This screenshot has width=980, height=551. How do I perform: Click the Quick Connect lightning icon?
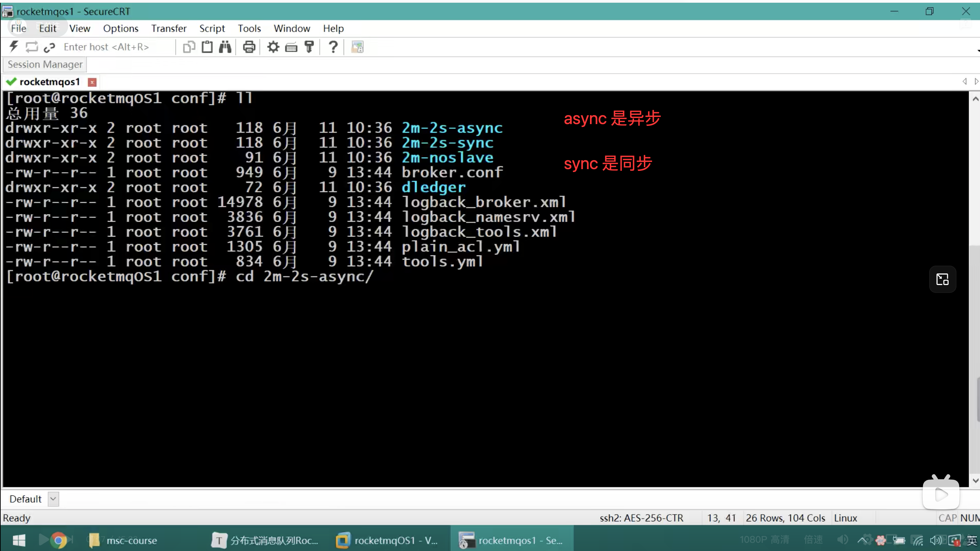tap(14, 47)
